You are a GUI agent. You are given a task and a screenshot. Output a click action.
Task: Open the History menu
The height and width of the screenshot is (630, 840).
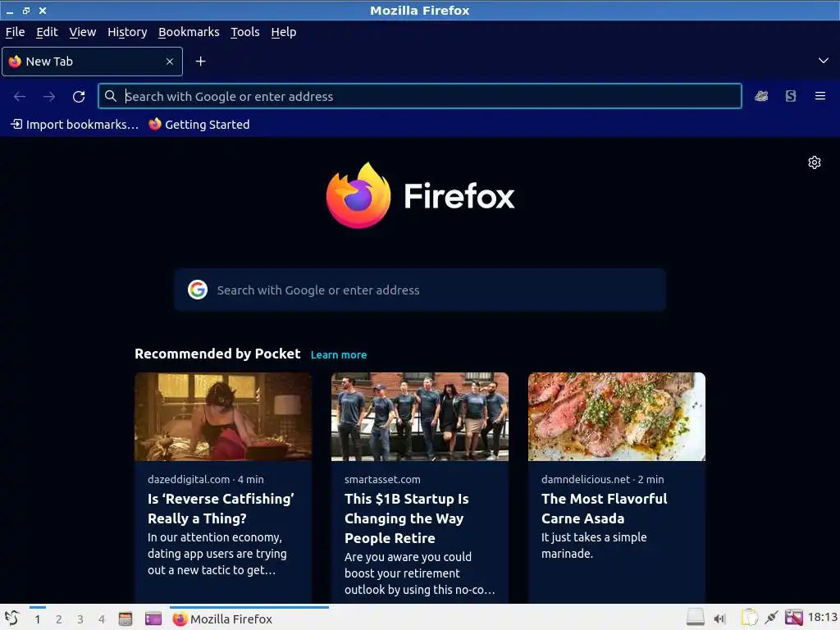(x=127, y=32)
